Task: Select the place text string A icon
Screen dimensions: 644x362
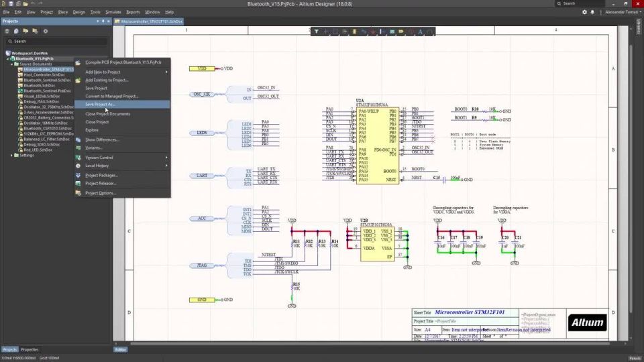Action: click(420, 32)
